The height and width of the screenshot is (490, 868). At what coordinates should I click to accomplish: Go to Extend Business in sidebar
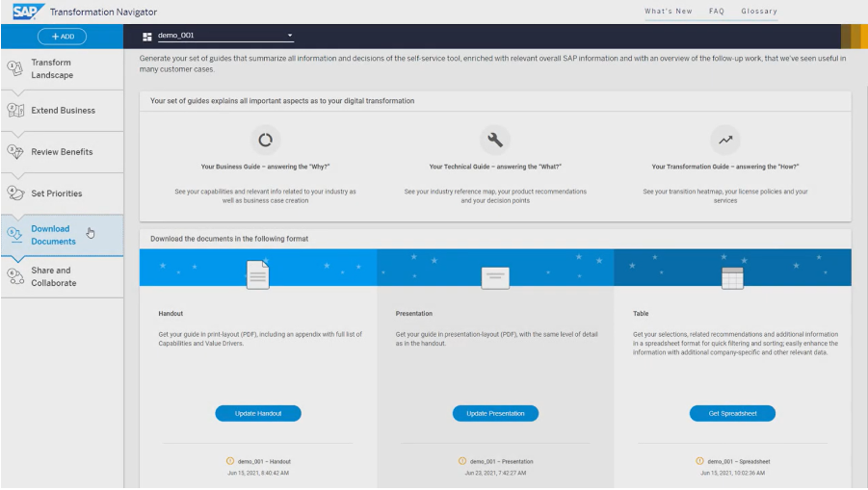(63, 111)
